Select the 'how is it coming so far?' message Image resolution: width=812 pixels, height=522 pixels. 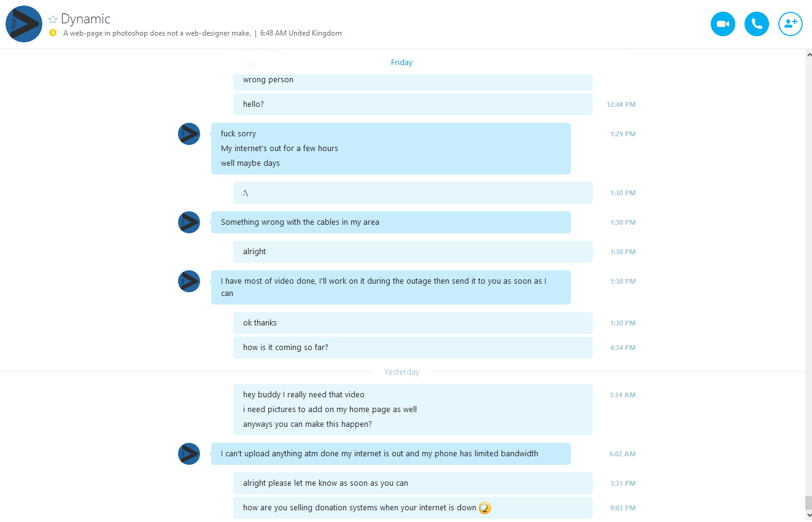click(x=413, y=348)
